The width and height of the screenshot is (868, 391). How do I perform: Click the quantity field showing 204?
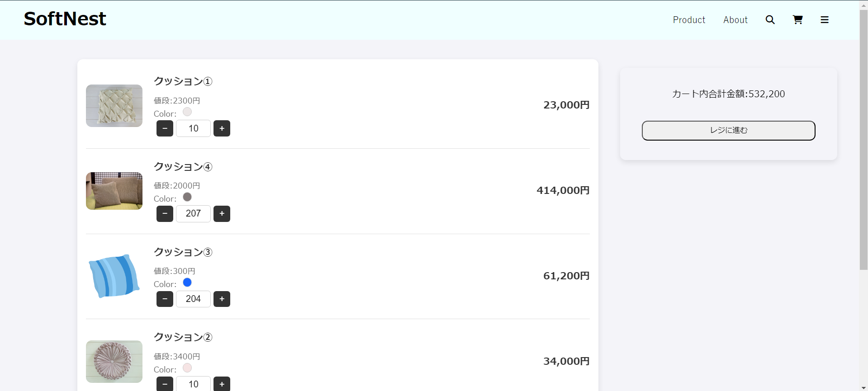point(193,299)
